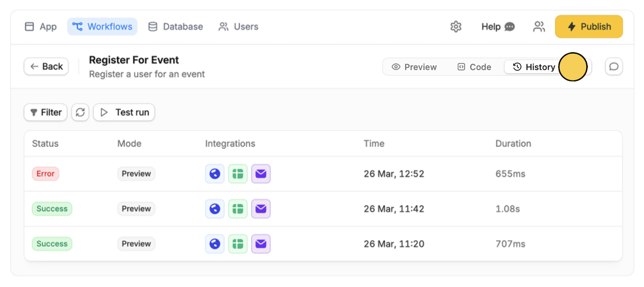Click the purple mail integration in 12:52 row
Viewport: 644px width, 287px height.
click(x=261, y=174)
